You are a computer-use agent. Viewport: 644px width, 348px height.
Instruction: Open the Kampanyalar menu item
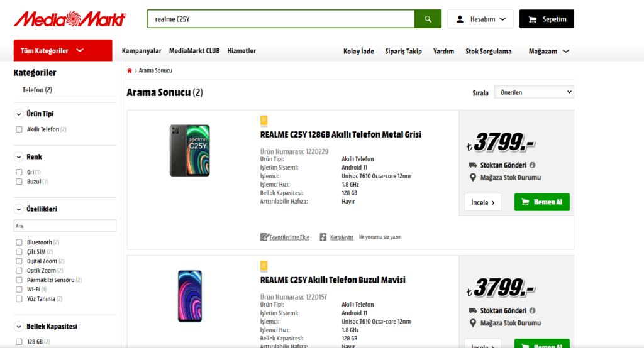click(x=142, y=51)
